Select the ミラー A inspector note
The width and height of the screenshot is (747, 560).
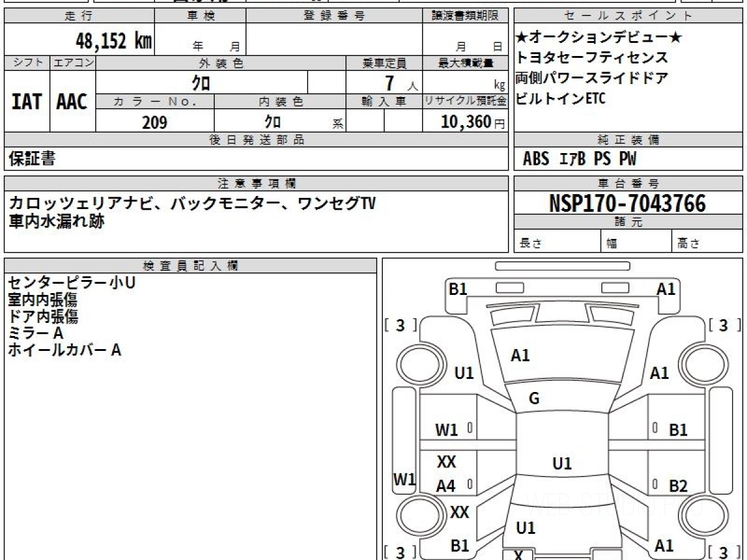[35, 334]
